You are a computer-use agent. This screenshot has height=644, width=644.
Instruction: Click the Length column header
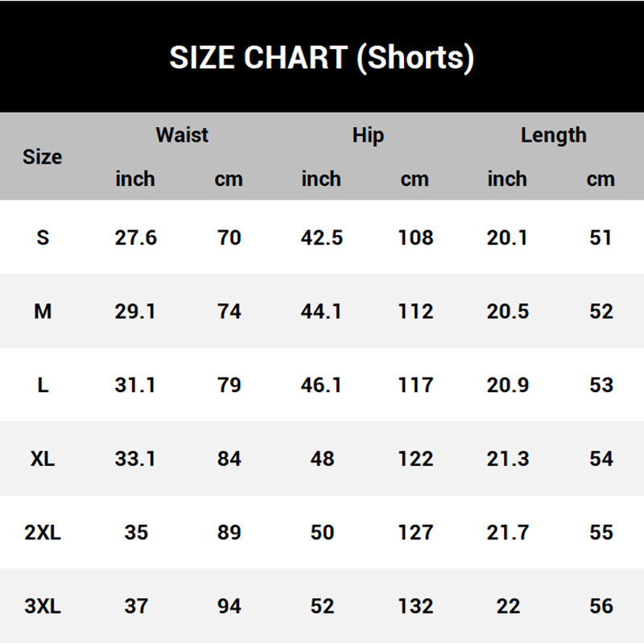coord(553,135)
